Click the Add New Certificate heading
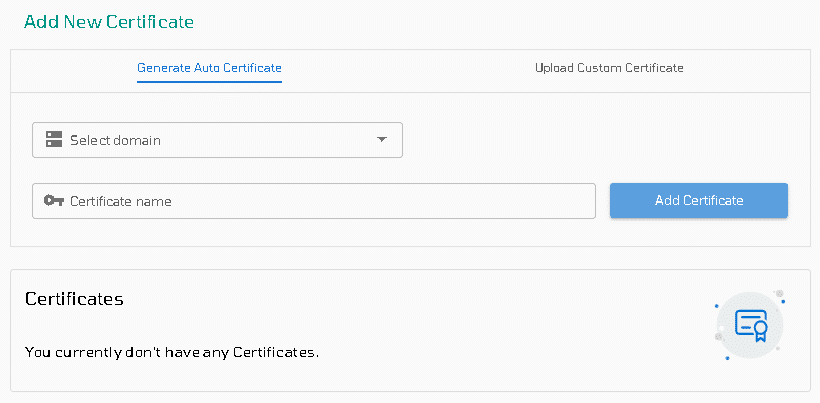Screen dimensions: 820x403 (x=109, y=22)
